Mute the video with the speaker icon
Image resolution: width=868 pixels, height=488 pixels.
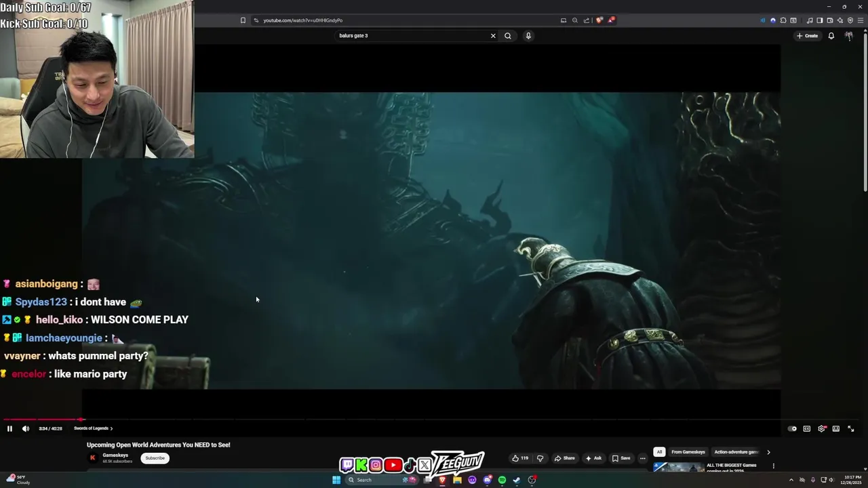pos(26,428)
